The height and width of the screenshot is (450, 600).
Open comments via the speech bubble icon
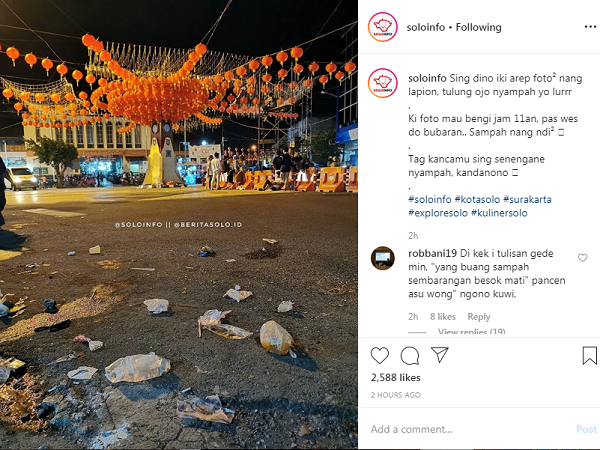[410, 355]
